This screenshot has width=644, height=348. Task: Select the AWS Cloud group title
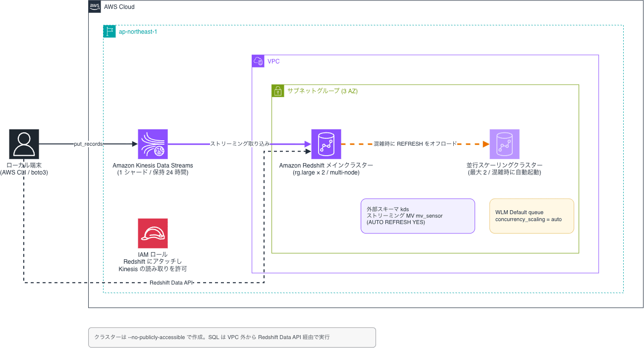tap(119, 7)
